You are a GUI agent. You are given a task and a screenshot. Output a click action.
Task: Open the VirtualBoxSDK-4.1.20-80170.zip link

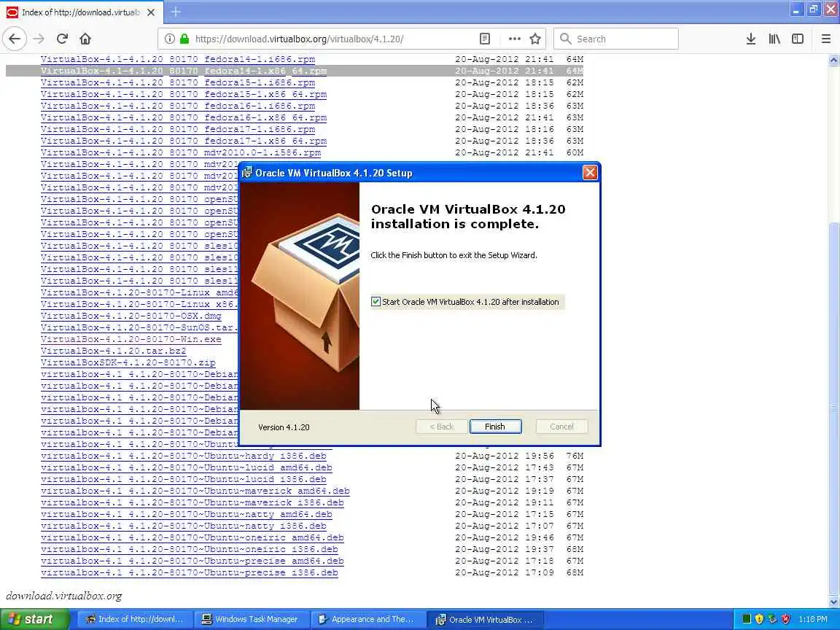[128, 362]
